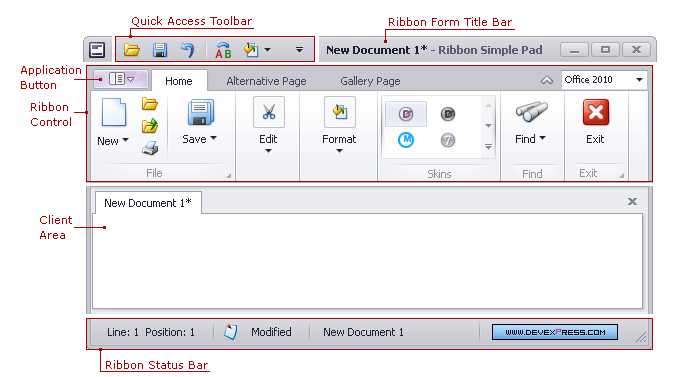This screenshot has height=377, width=697.
Task: Open the www.devexpress.com link
Action: point(555,332)
